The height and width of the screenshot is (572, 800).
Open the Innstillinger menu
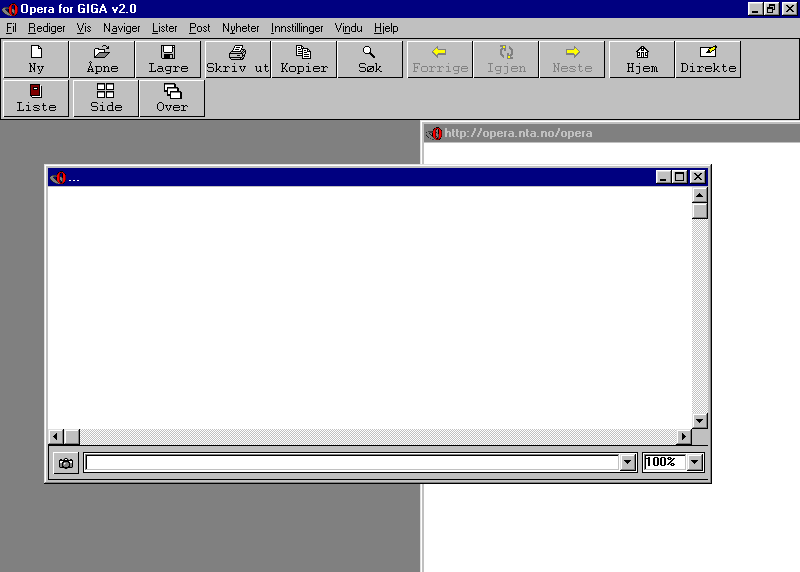(297, 28)
